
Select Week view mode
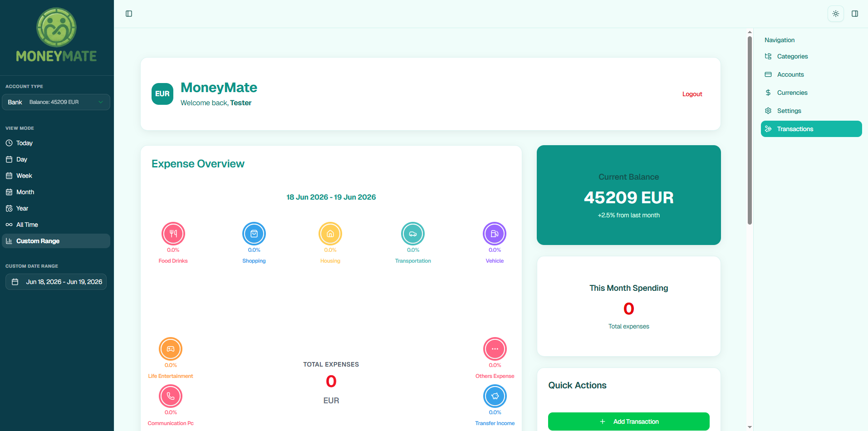pyautogui.click(x=56, y=176)
